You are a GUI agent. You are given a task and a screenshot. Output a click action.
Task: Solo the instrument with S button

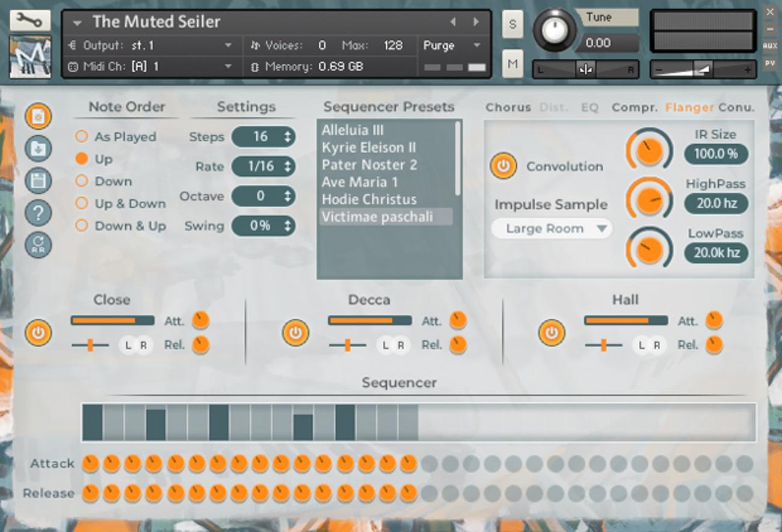513,24
